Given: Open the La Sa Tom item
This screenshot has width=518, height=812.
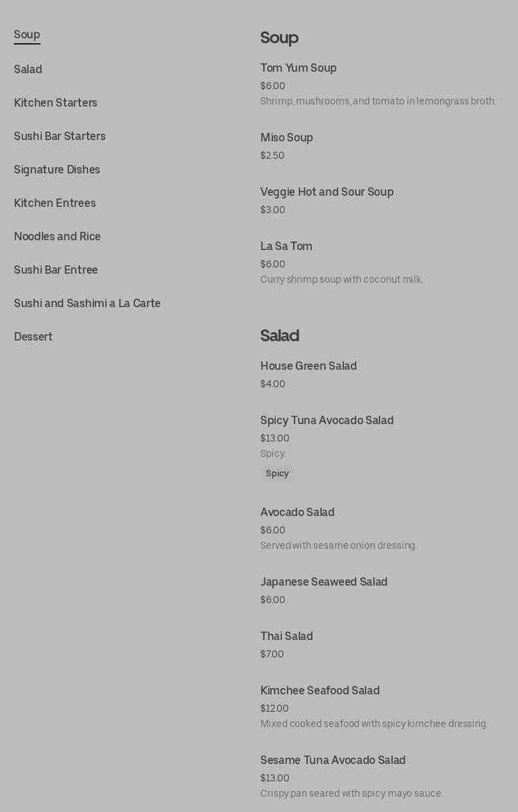Looking at the screenshot, I should pyautogui.click(x=286, y=247).
